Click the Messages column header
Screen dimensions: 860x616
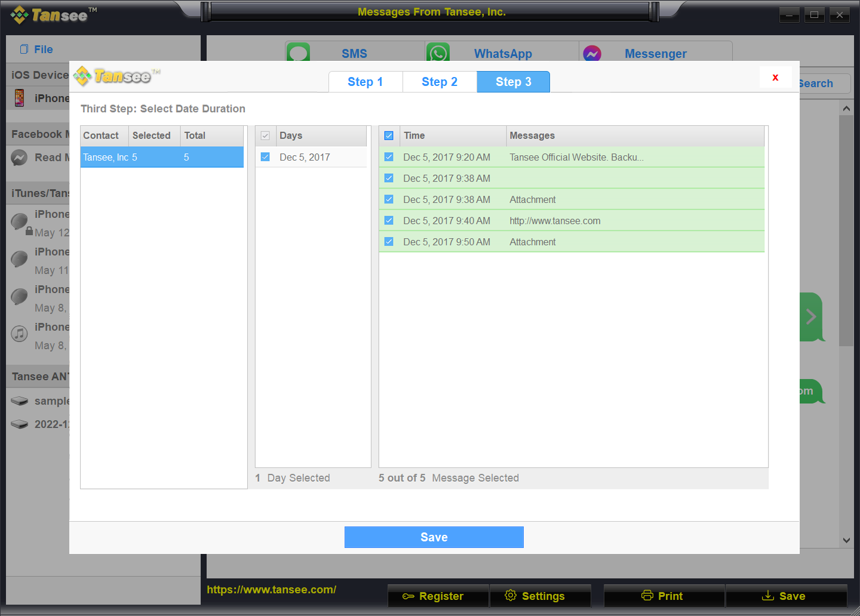(x=635, y=135)
